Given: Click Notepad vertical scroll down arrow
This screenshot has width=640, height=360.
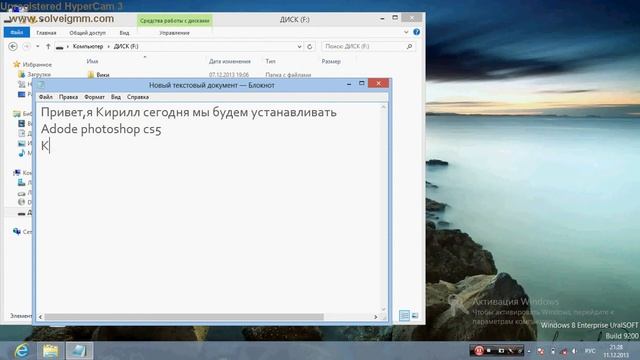Looking at the screenshot, I should 383,309.
